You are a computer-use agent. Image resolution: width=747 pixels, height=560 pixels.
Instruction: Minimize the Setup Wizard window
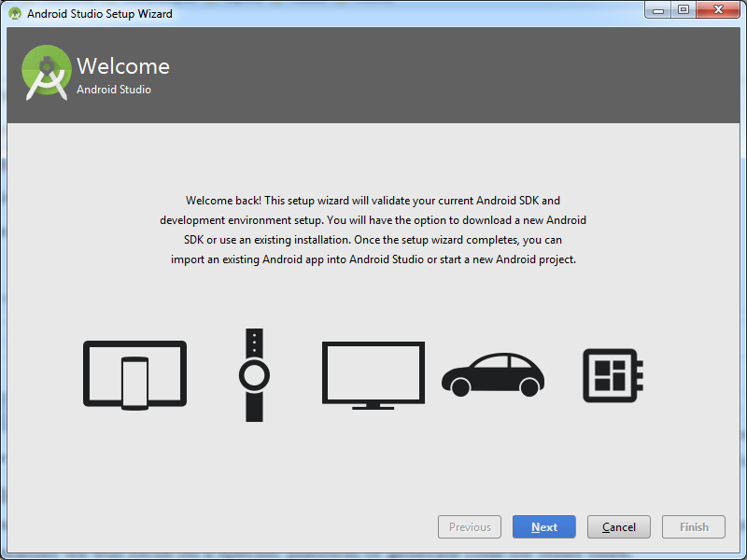658,10
